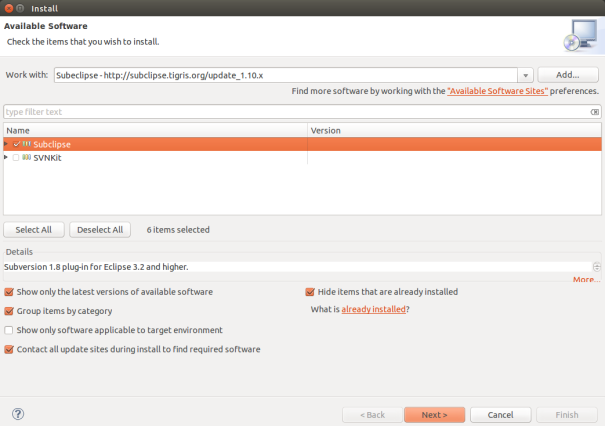Expand the Subclipse tree node

[6, 144]
